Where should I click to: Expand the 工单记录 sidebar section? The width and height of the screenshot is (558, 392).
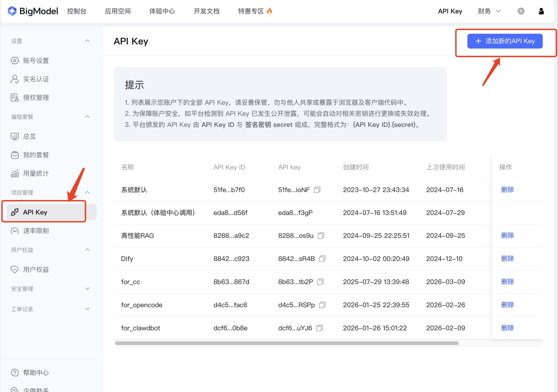click(x=87, y=309)
